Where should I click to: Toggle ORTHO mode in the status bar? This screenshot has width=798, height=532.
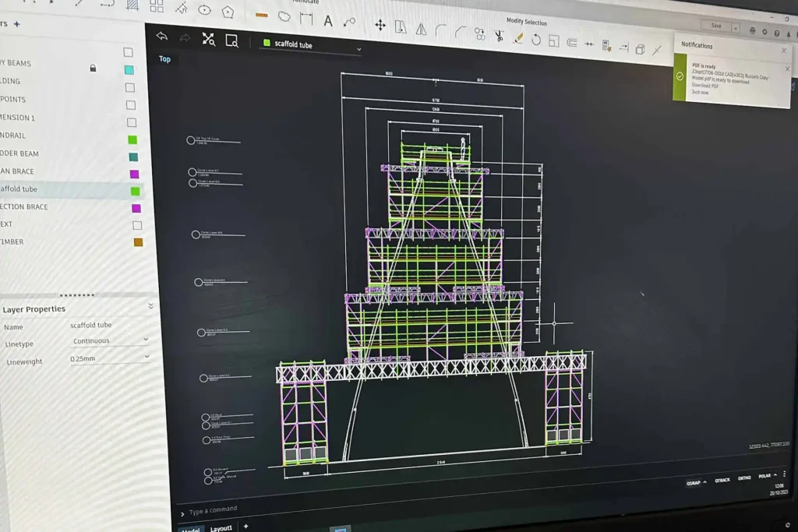(744, 477)
